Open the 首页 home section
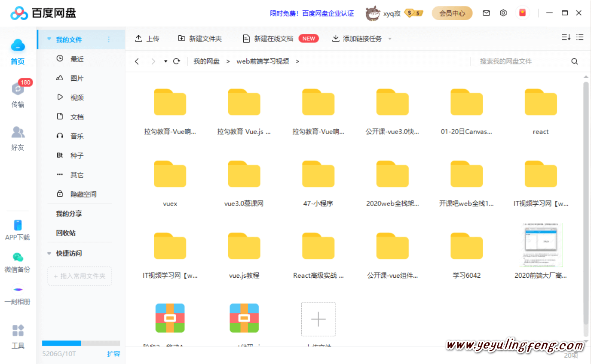The width and height of the screenshot is (591, 364). tap(18, 52)
